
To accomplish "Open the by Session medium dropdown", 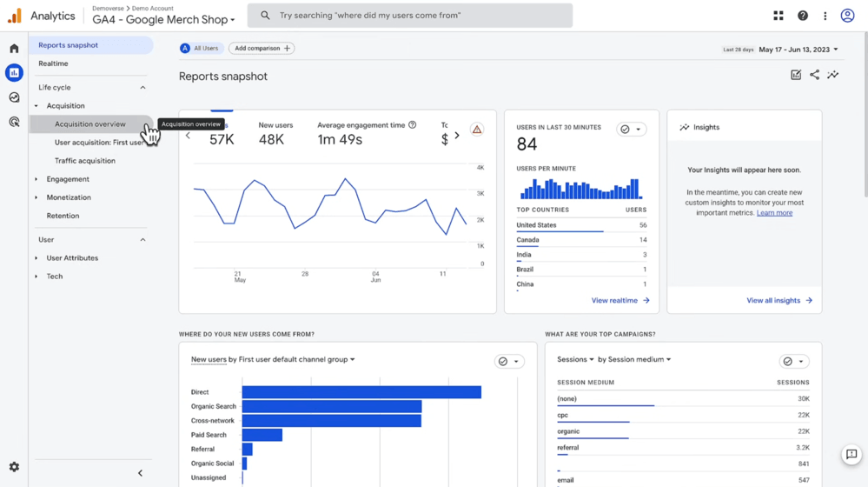I will tap(634, 359).
